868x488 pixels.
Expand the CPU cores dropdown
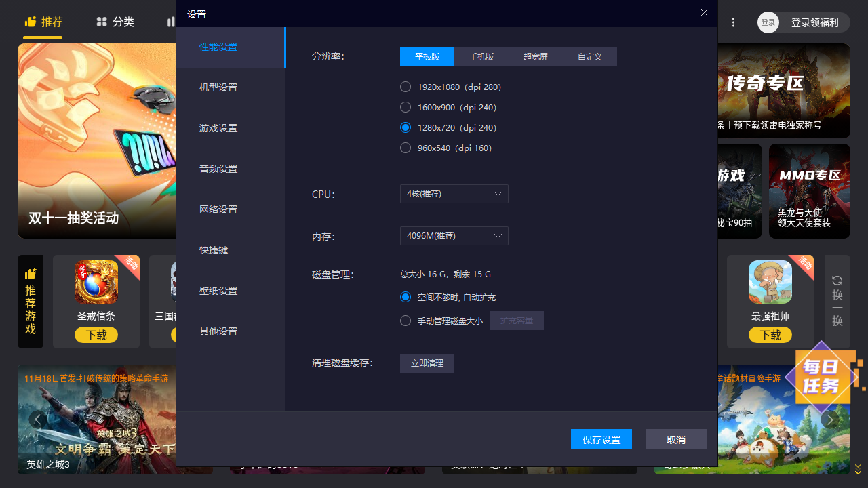(454, 194)
